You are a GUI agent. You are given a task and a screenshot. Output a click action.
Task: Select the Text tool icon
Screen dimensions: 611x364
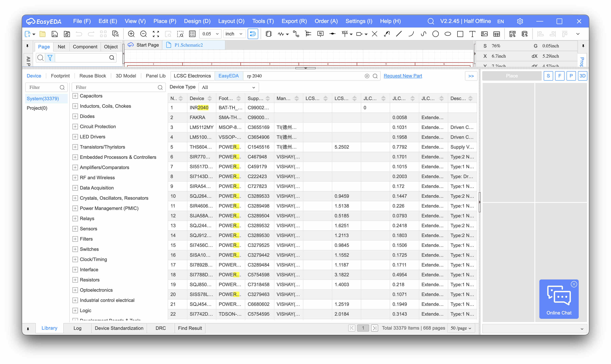click(472, 34)
